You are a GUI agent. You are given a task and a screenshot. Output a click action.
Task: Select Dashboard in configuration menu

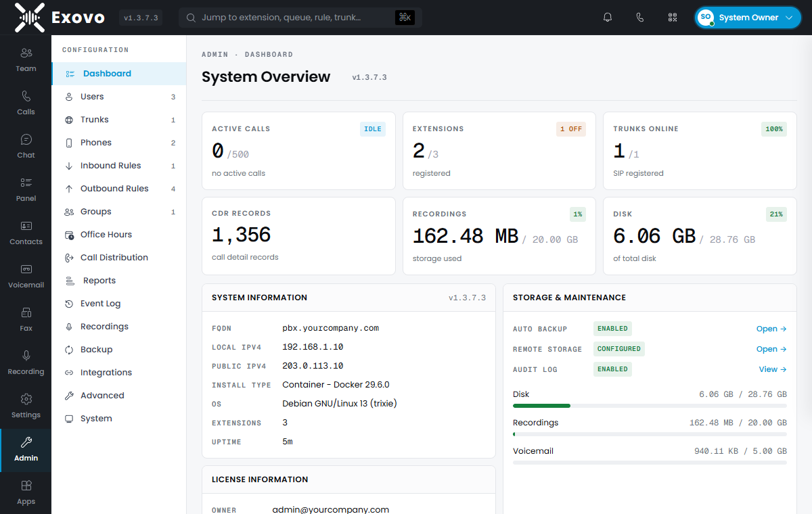click(x=118, y=74)
